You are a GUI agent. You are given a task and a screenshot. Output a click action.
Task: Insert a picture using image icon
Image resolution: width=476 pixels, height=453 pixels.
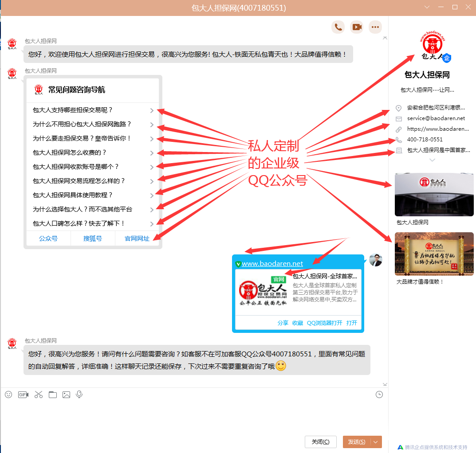click(x=66, y=394)
